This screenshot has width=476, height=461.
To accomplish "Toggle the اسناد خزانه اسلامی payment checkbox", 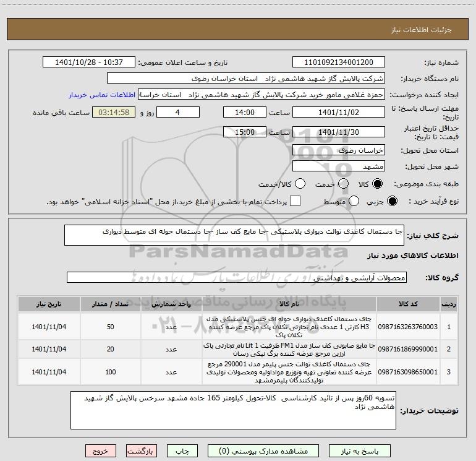I will point(295,201).
